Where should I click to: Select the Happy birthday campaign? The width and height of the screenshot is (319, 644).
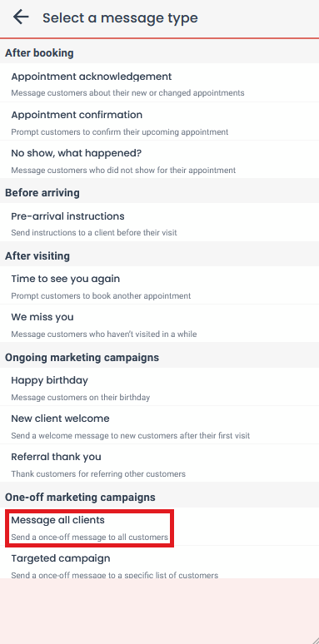pyautogui.click(x=160, y=386)
